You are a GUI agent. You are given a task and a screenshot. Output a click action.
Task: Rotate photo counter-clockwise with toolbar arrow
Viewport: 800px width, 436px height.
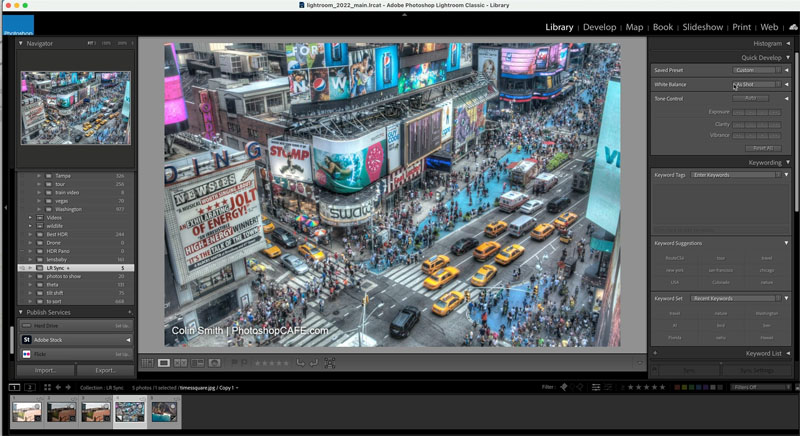[301, 363]
